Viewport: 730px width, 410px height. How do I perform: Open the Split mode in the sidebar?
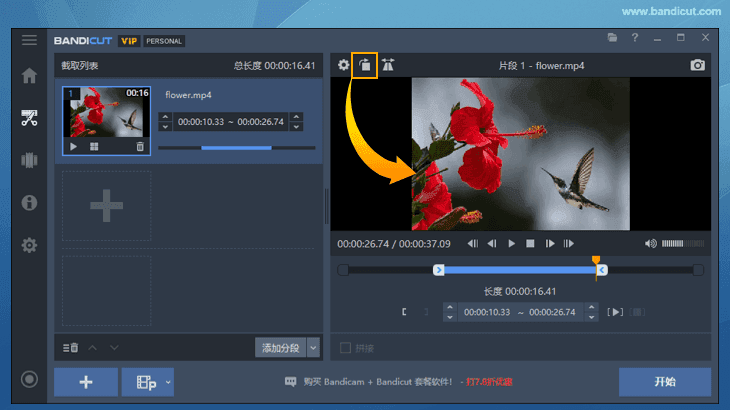29,160
